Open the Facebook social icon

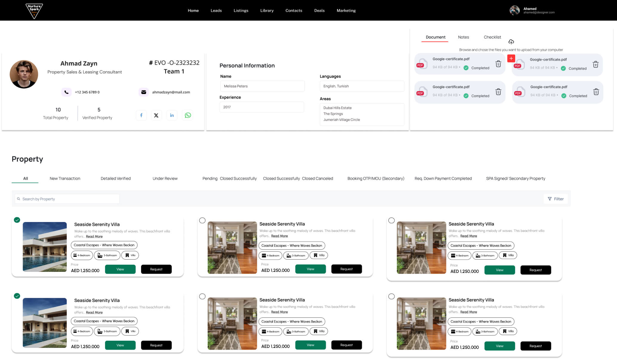point(141,115)
